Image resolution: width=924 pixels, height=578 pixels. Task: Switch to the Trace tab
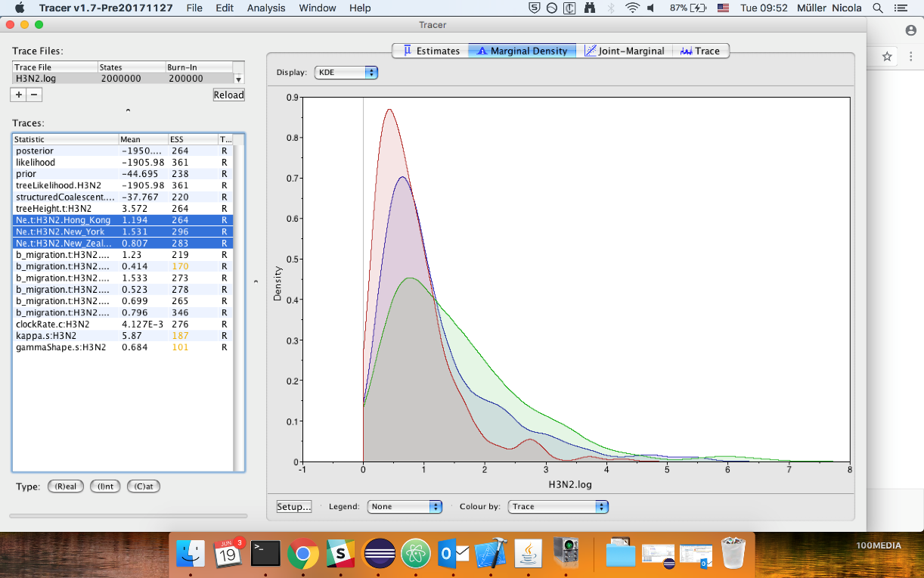[x=700, y=51]
